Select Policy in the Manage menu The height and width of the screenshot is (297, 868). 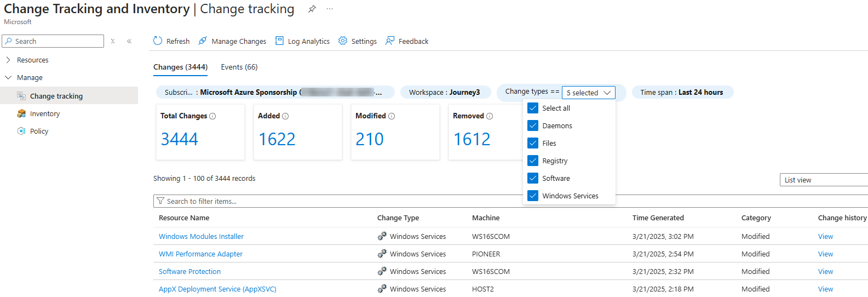pyautogui.click(x=39, y=132)
